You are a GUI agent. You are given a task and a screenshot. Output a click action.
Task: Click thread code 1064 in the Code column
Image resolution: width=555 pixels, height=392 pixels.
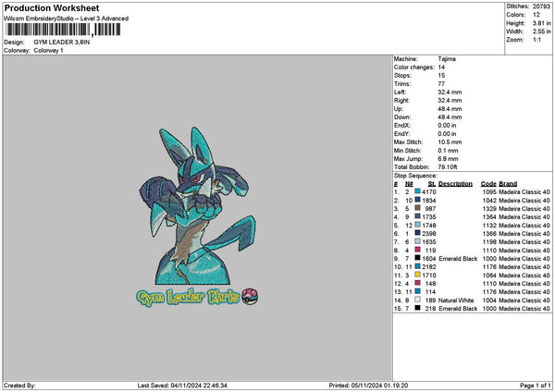point(489,276)
